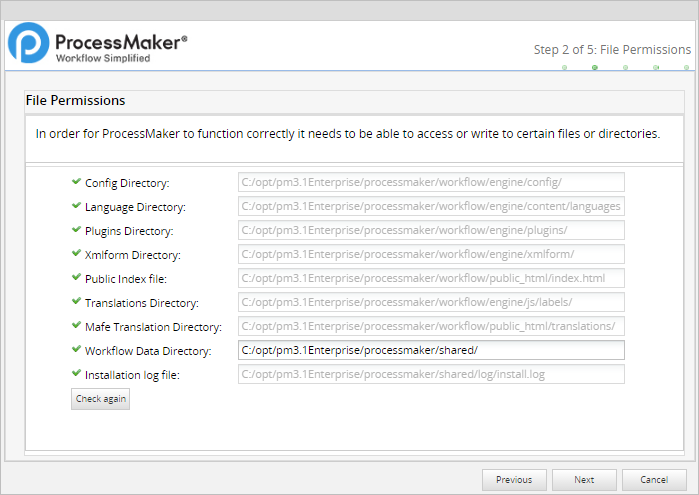Click the Config Directory path field
Viewport: 699px width, 495px height.
431,182
